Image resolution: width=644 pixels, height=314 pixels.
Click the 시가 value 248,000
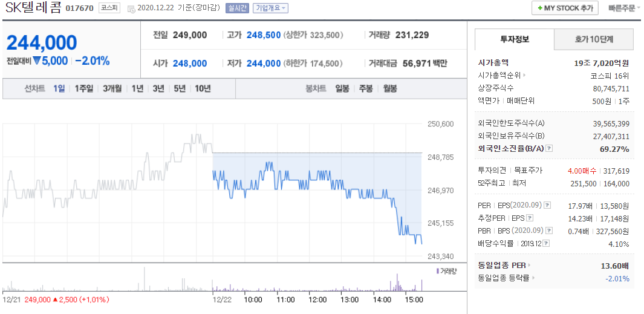190,64
